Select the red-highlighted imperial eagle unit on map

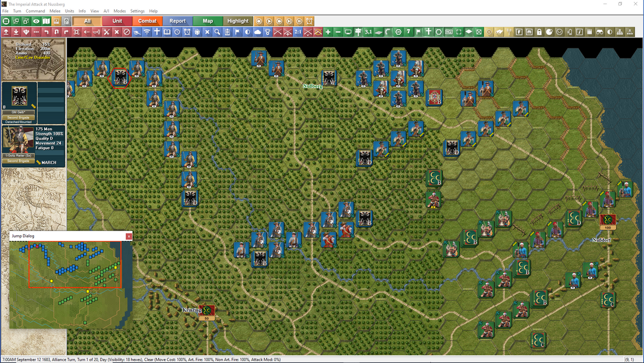pyautogui.click(x=119, y=77)
